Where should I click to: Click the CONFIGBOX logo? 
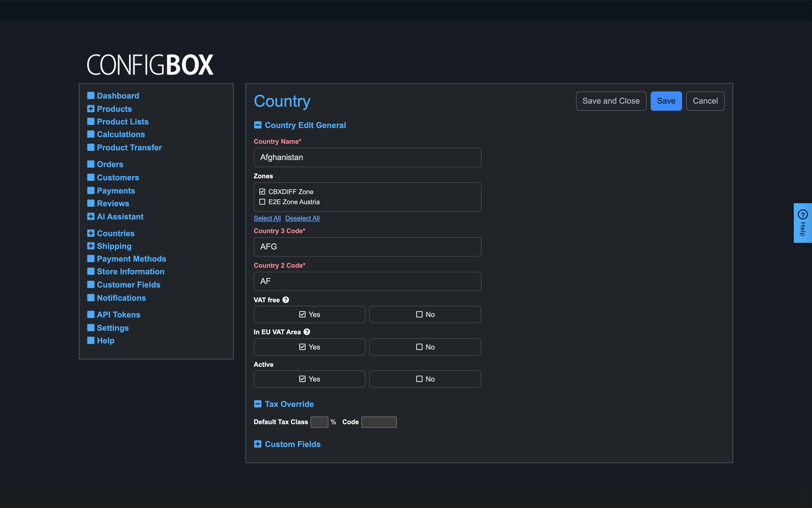pyautogui.click(x=150, y=65)
